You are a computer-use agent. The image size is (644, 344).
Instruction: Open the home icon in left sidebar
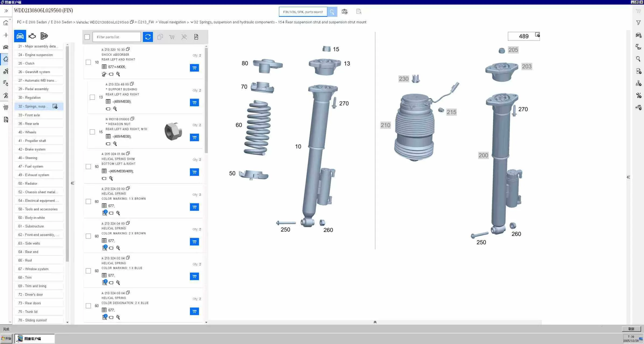(6, 23)
